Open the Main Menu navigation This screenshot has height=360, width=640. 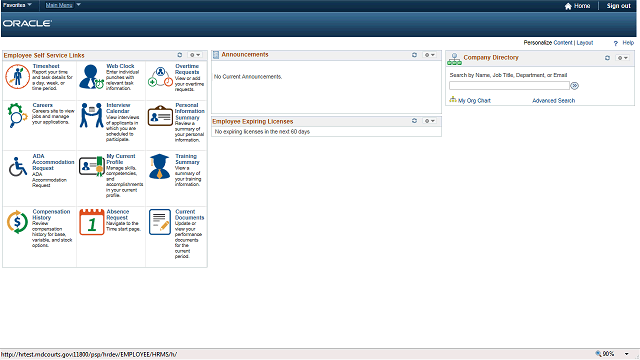[59, 5]
